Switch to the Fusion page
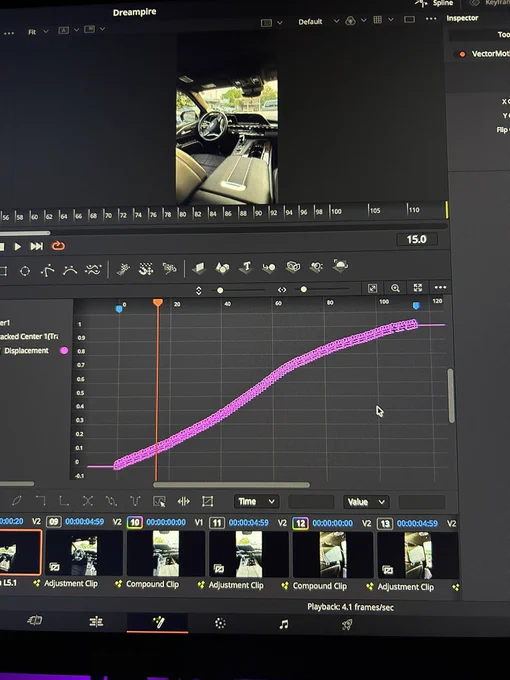Image resolution: width=510 pixels, height=680 pixels. click(x=158, y=622)
